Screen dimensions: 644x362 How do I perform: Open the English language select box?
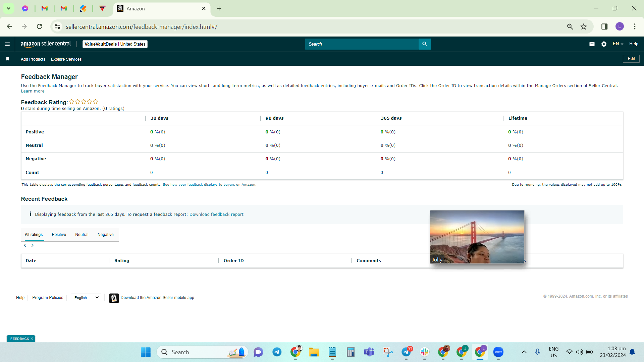(x=86, y=298)
